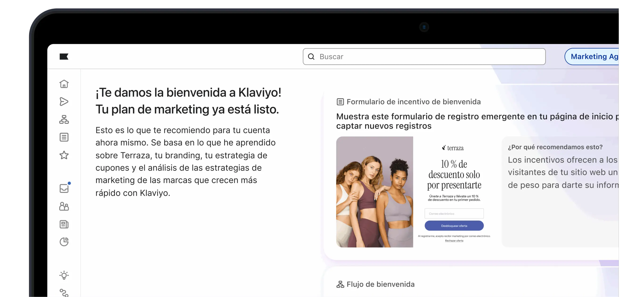This screenshot has height=297, width=644.
Task: Click '10 % de descuento solo por presentarte' text
Action: click(x=454, y=174)
